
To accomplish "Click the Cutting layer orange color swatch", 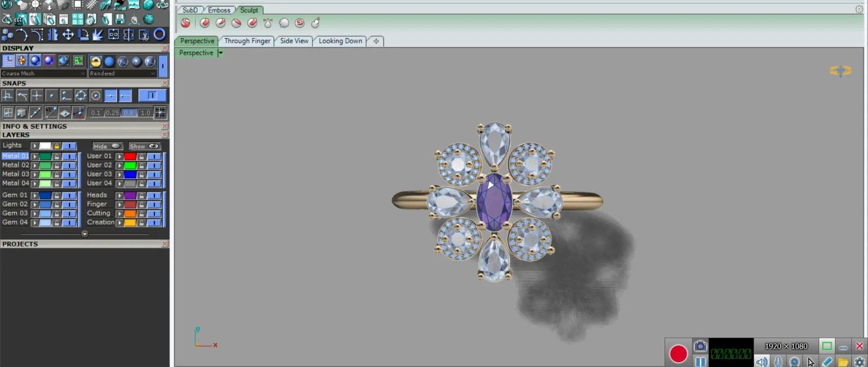I will pos(130,213).
